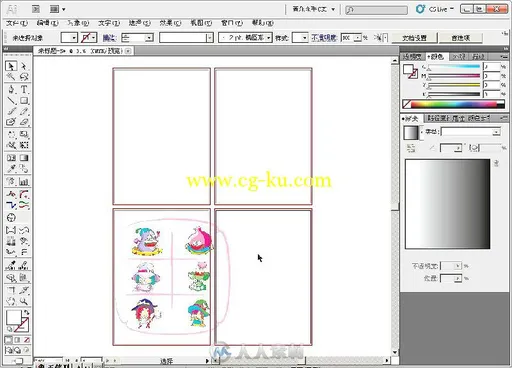Select the Rectangle tool
Screen dimensions: 512x368
point(24,100)
